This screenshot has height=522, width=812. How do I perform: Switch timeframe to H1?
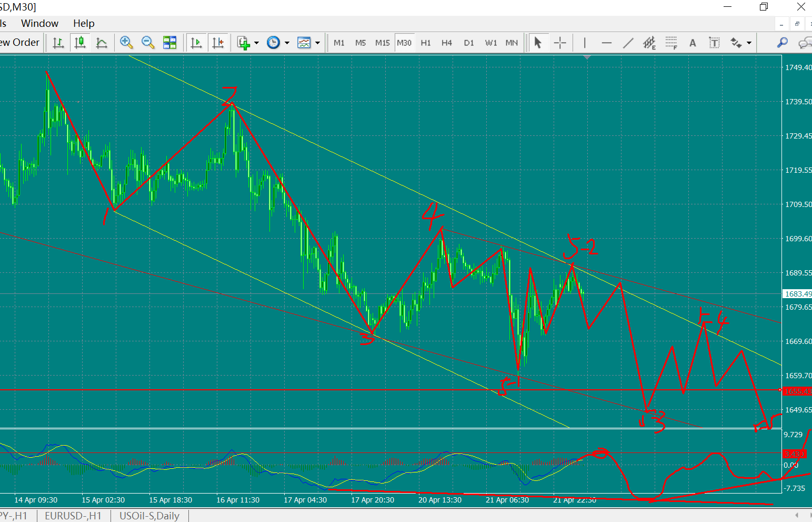426,43
